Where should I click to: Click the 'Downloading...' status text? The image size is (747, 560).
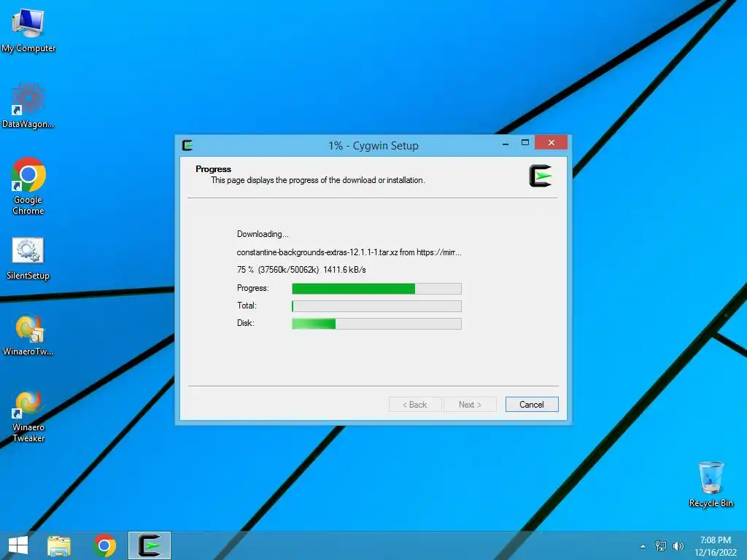point(263,234)
